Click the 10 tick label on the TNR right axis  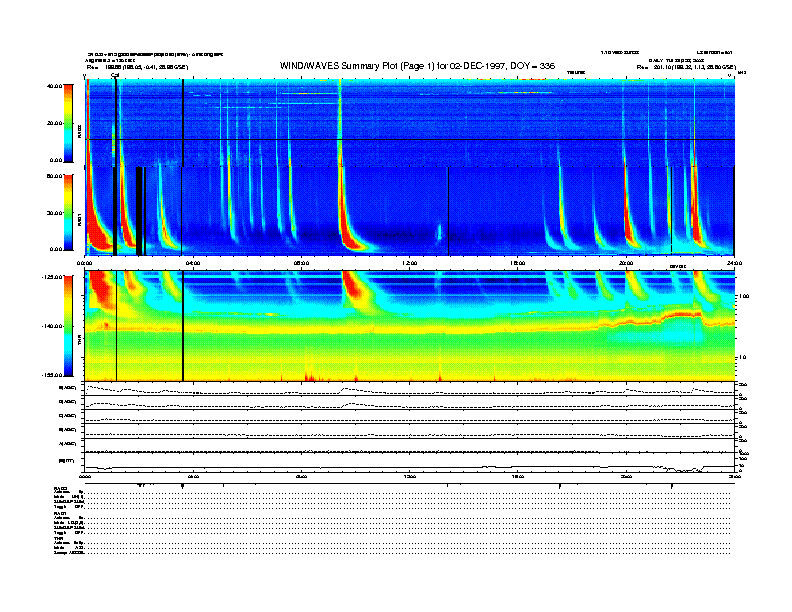(x=743, y=357)
